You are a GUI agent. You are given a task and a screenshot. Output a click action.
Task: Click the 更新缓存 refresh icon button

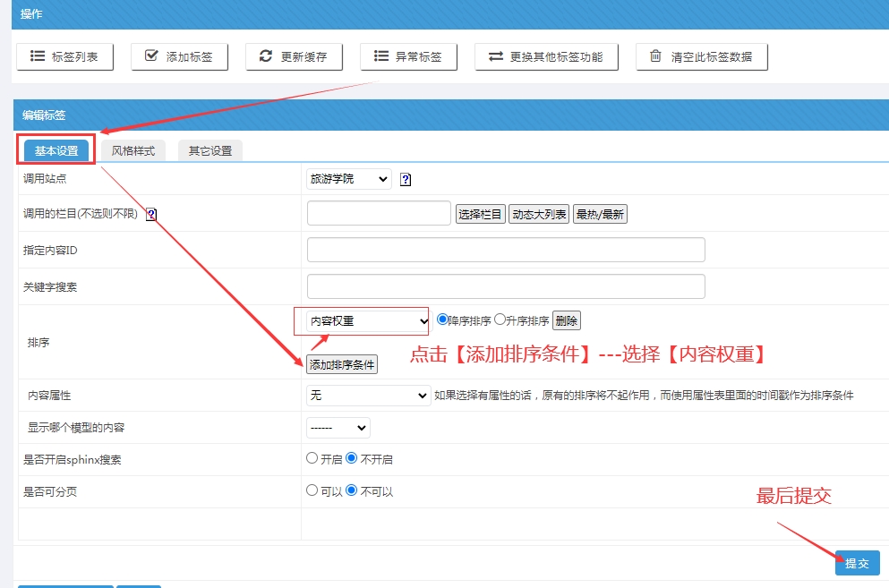(x=294, y=56)
